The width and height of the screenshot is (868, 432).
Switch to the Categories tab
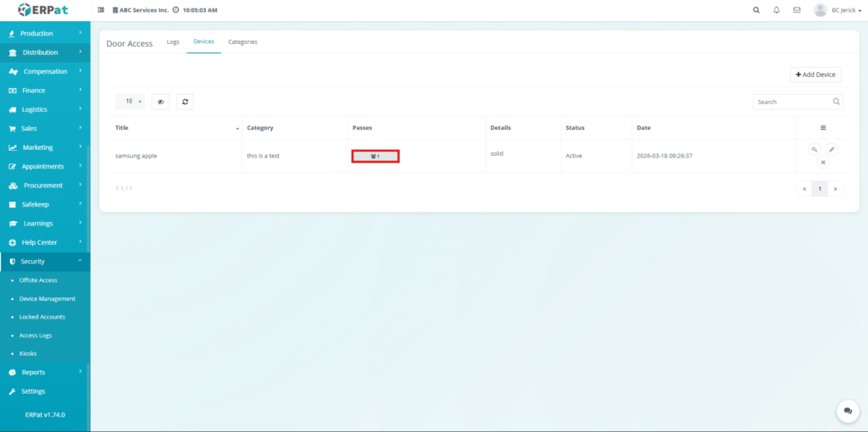pyautogui.click(x=242, y=42)
